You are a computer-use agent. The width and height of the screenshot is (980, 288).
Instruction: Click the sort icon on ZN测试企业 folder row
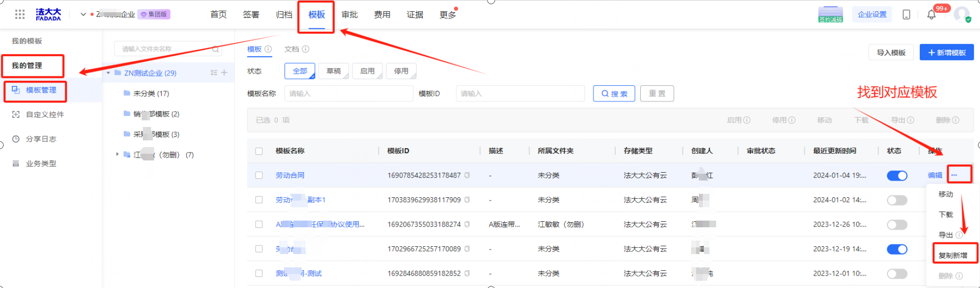(x=214, y=73)
